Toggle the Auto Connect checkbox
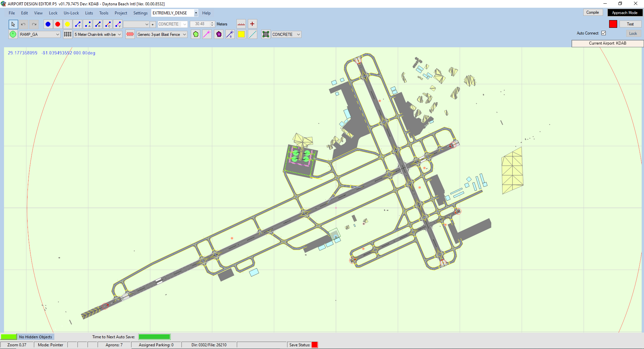644x349 pixels. point(603,33)
